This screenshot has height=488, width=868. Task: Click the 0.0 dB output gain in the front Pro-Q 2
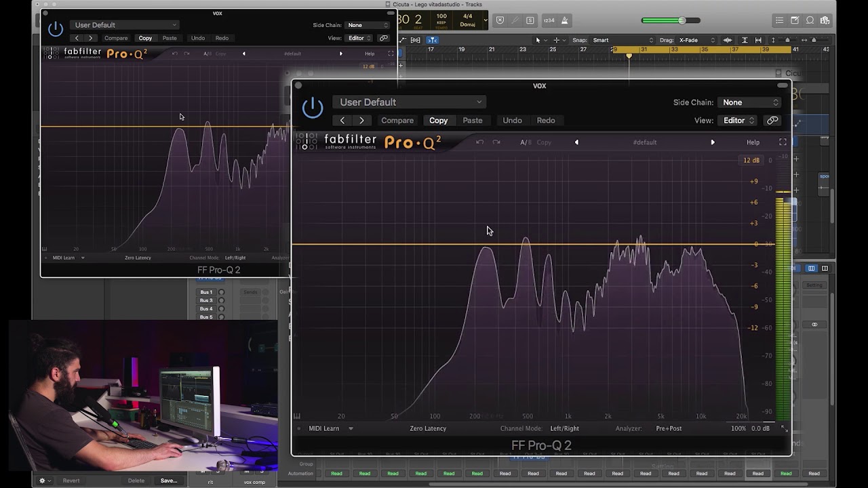click(x=760, y=428)
